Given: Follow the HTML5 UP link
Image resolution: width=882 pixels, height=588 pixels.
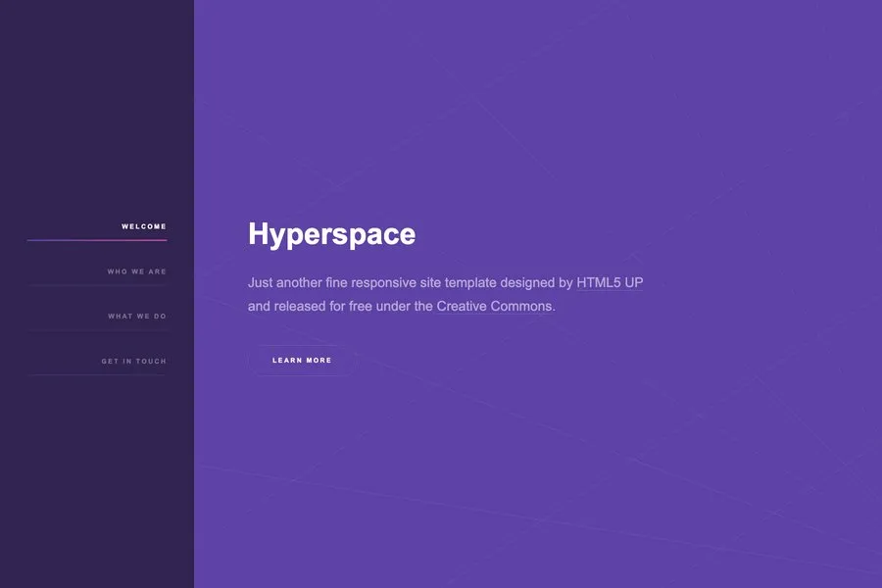Looking at the screenshot, I should (610, 282).
